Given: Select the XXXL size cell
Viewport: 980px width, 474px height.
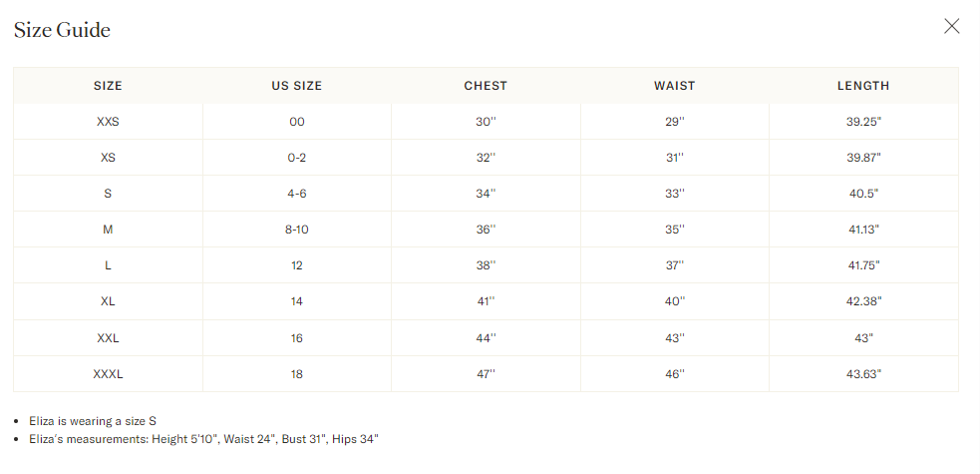Looking at the screenshot, I should coord(108,374).
